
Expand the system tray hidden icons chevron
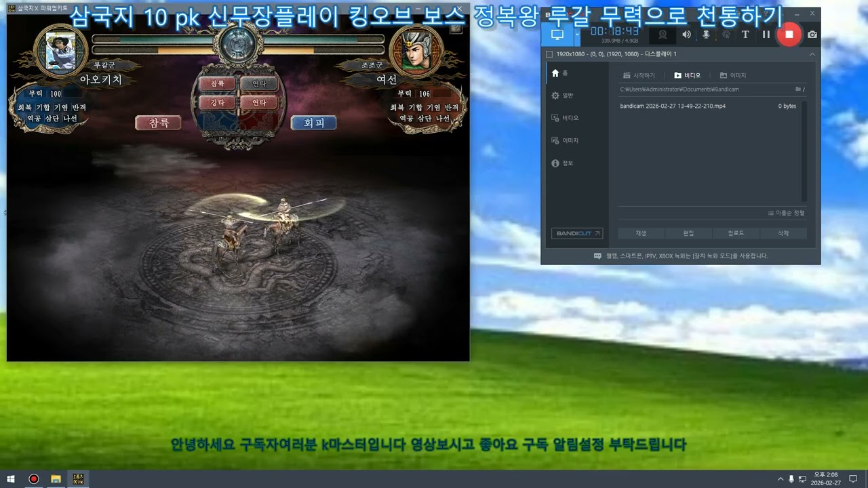click(781, 479)
